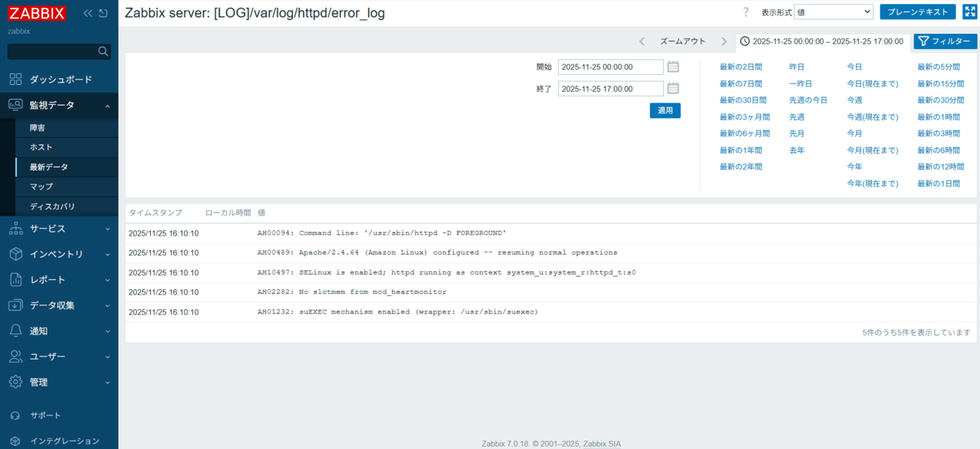Toggle kiosk fullscreen mode icon
The height and width of the screenshot is (449, 980).
(x=969, y=11)
